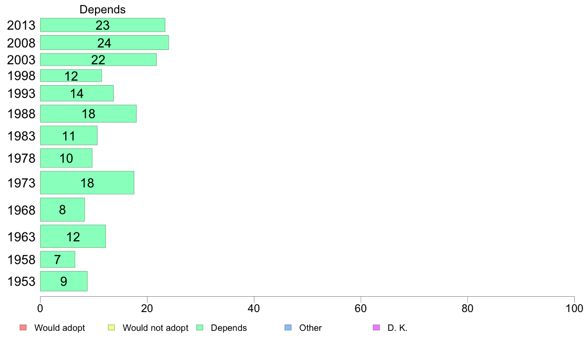
Task: Select the 1958 bar showing 7
Action: pos(57,260)
